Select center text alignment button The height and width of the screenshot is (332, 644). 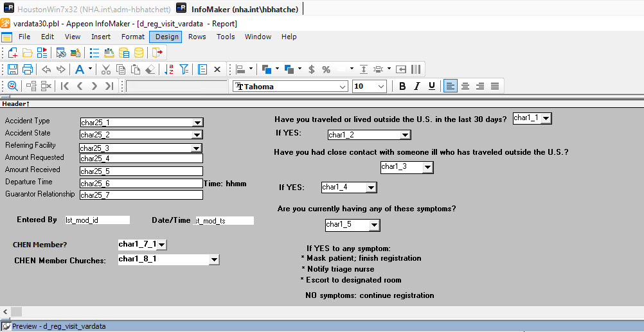pyautogui.click(x=465, y=86)
